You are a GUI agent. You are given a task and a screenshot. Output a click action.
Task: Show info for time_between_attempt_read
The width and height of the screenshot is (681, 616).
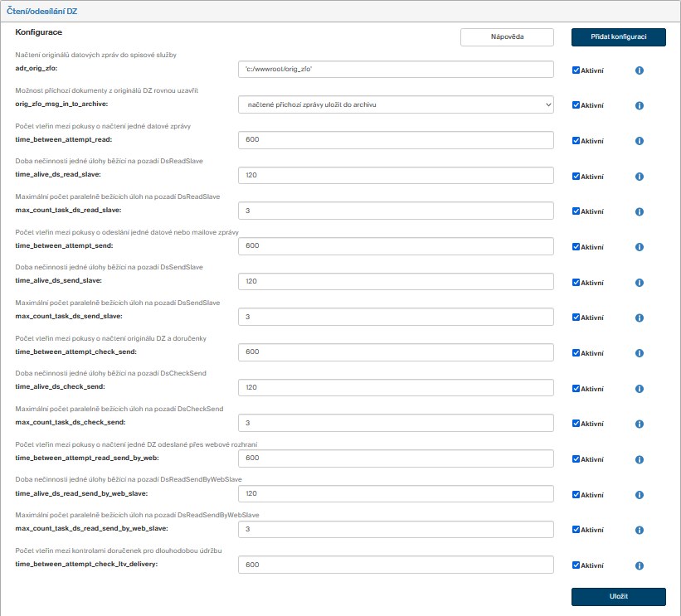(639, 141)
